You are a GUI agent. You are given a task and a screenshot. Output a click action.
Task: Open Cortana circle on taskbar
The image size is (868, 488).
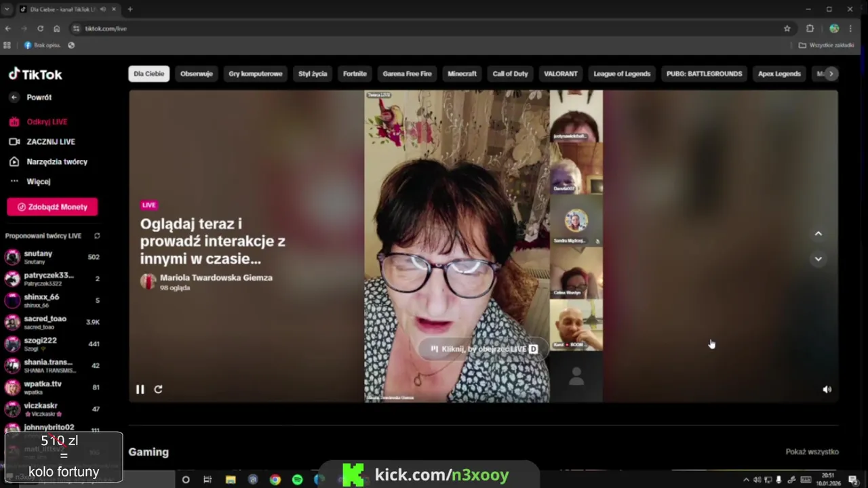click(x=185, y=479)
